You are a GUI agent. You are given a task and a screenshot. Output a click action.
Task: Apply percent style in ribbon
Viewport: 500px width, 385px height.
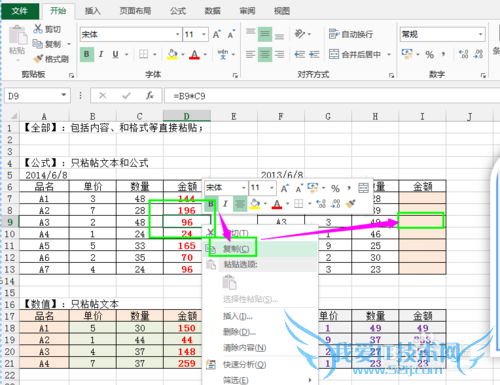[x=430, y=54]
